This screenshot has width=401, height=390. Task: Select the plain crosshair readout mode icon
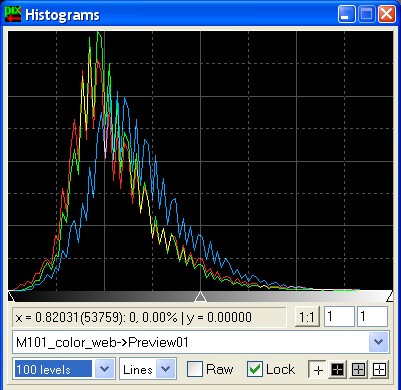(x=318, y=369)
